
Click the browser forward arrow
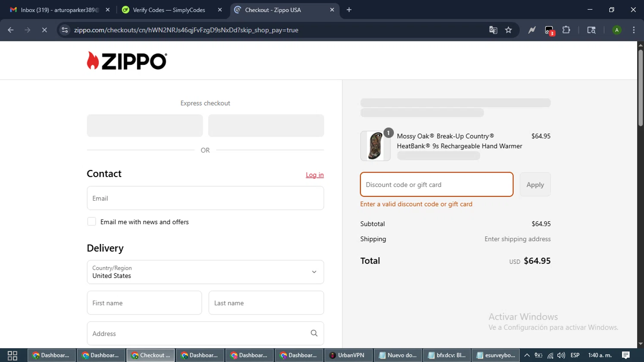[27, 30]
